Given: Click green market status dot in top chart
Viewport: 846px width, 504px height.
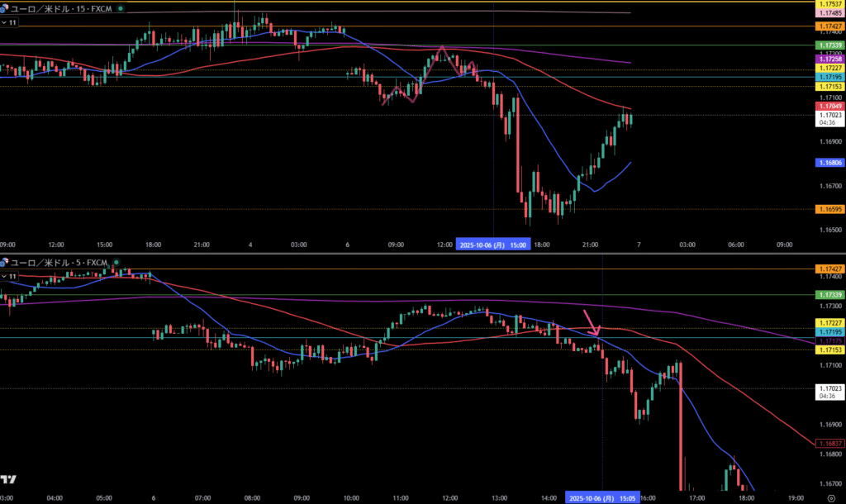Looking at the screenshot, I should (x=121, y=10).
